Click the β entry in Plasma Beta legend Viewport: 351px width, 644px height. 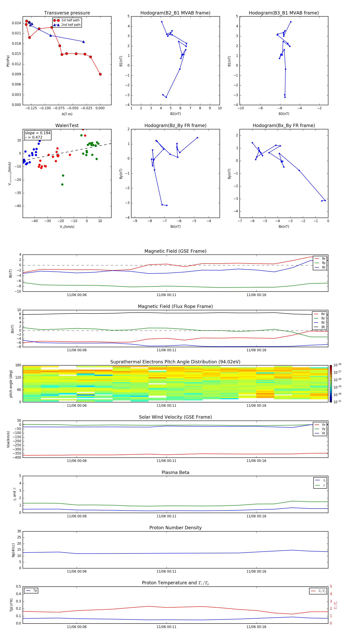320,485
